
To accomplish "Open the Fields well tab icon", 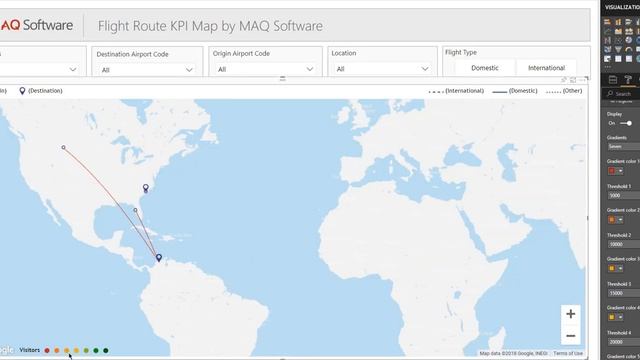I will click(x=613, y=80).
